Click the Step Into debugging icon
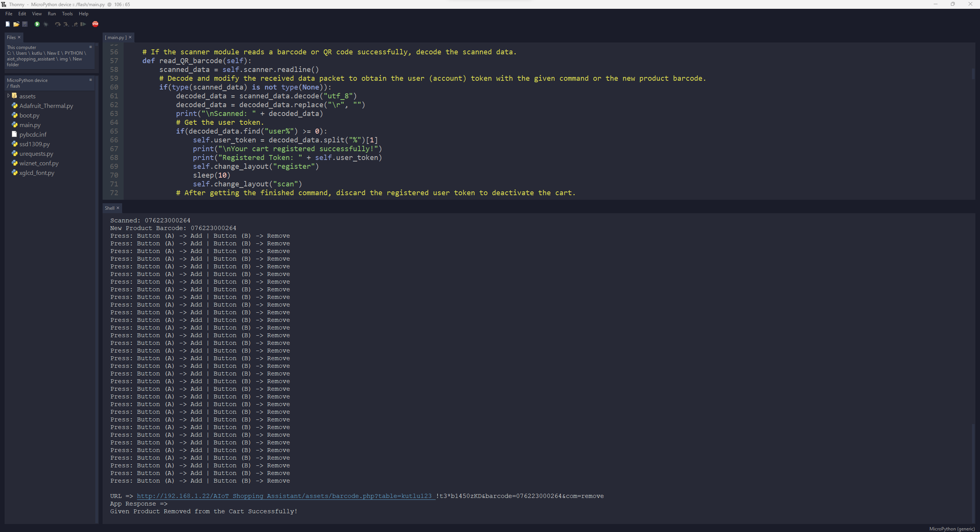The image size is (980, 532). (66, 24)
